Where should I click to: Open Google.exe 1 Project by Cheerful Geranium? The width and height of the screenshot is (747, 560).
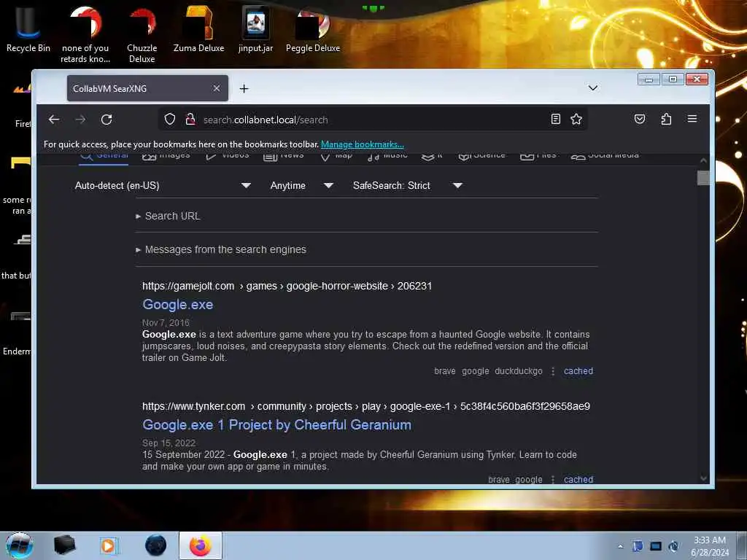276,425
